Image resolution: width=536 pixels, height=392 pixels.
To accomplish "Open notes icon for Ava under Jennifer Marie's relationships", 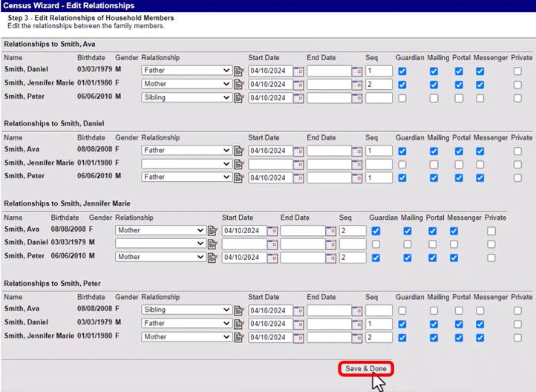I will tap(212, 231).
